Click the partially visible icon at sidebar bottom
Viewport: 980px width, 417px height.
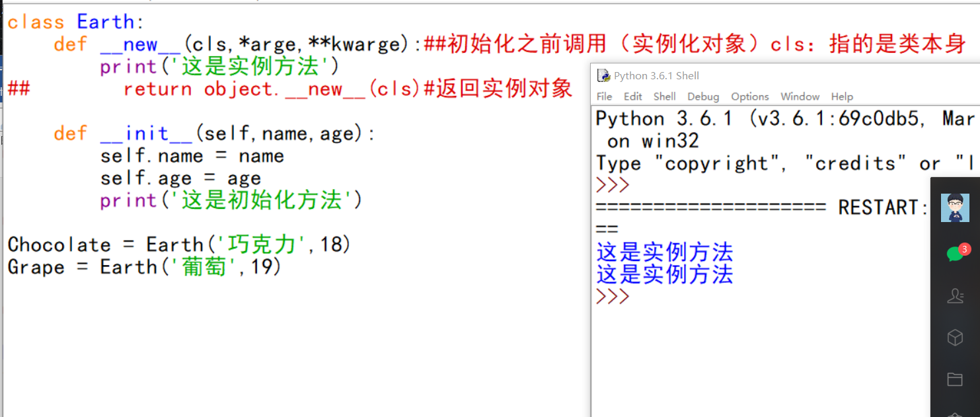pyautogui.click(x=955, y=413)
